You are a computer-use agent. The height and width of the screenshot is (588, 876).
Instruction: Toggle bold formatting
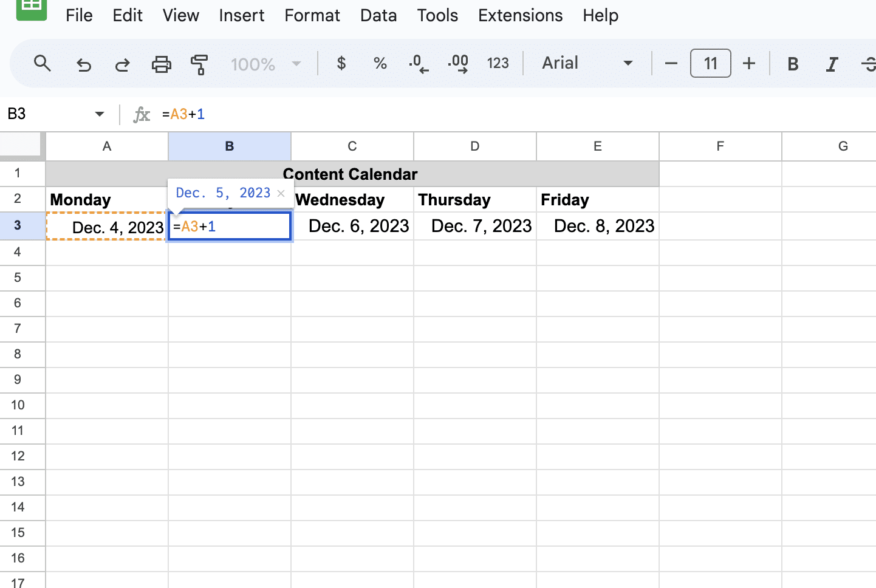pos(793,64)
